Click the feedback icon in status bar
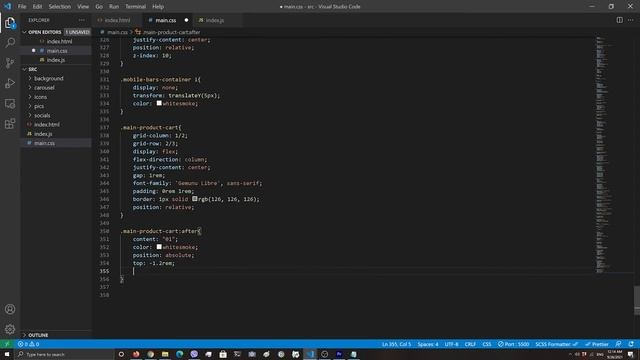640x360 pixels. point(618,344)
